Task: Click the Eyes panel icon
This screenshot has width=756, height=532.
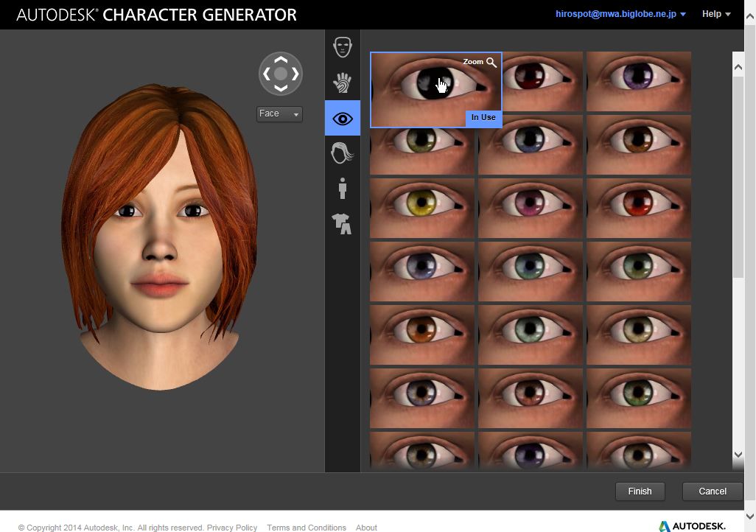Action: pos(342,118)
